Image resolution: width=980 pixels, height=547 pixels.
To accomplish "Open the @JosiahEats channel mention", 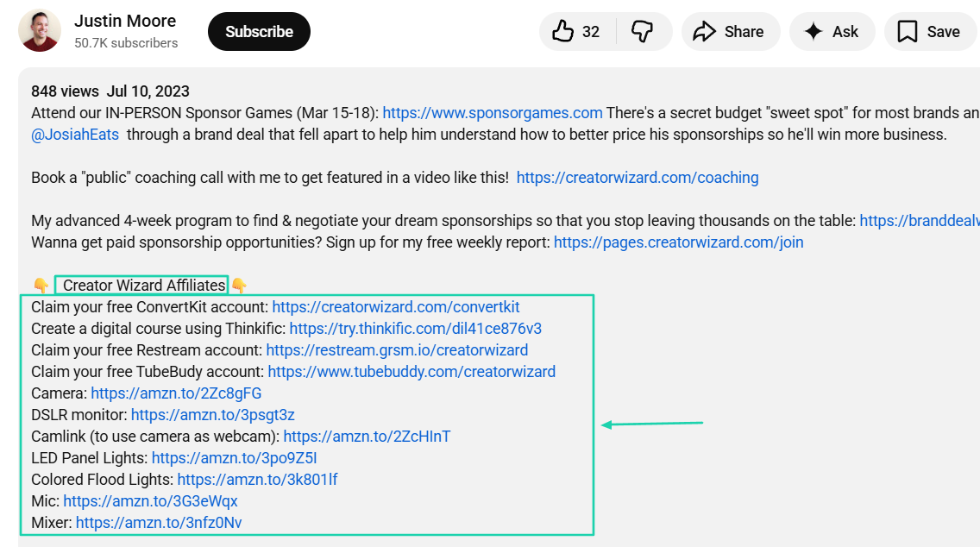I will point(75,135).
